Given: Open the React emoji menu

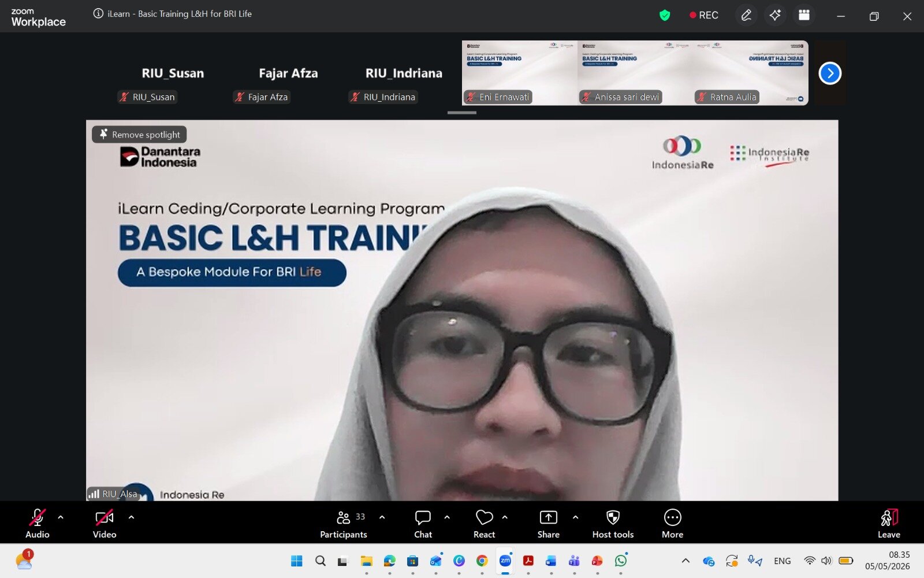Looking at the screenshot, I should tap(484, 523).
